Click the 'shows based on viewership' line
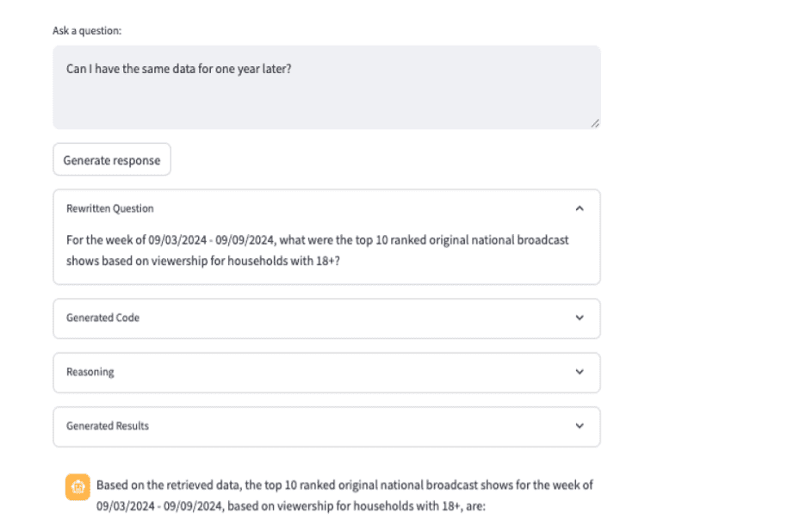 pyautogui.click(x=203, y=262)
